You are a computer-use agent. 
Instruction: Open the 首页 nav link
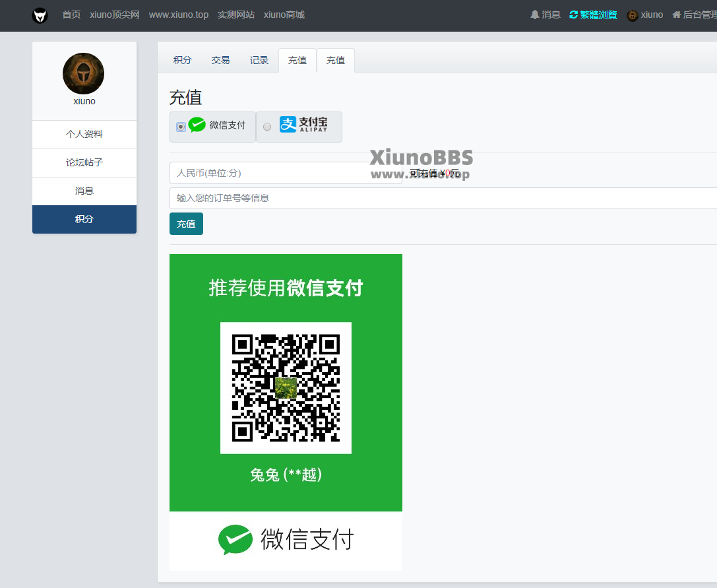71,15
